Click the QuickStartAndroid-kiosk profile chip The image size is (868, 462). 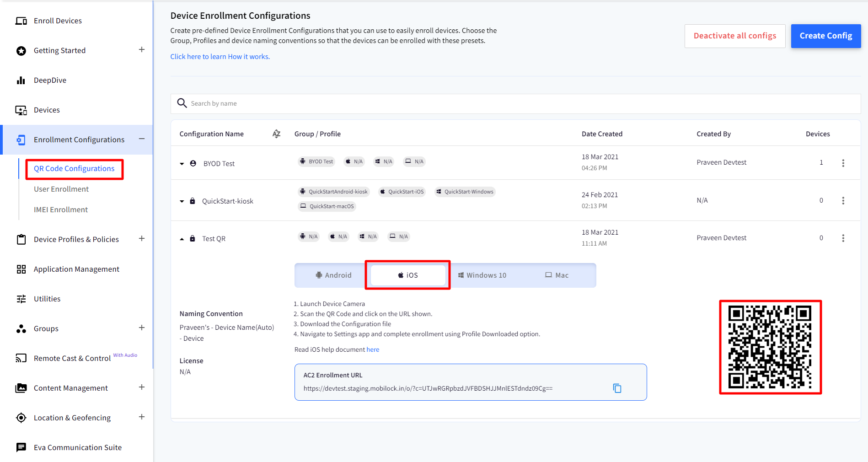334,192
